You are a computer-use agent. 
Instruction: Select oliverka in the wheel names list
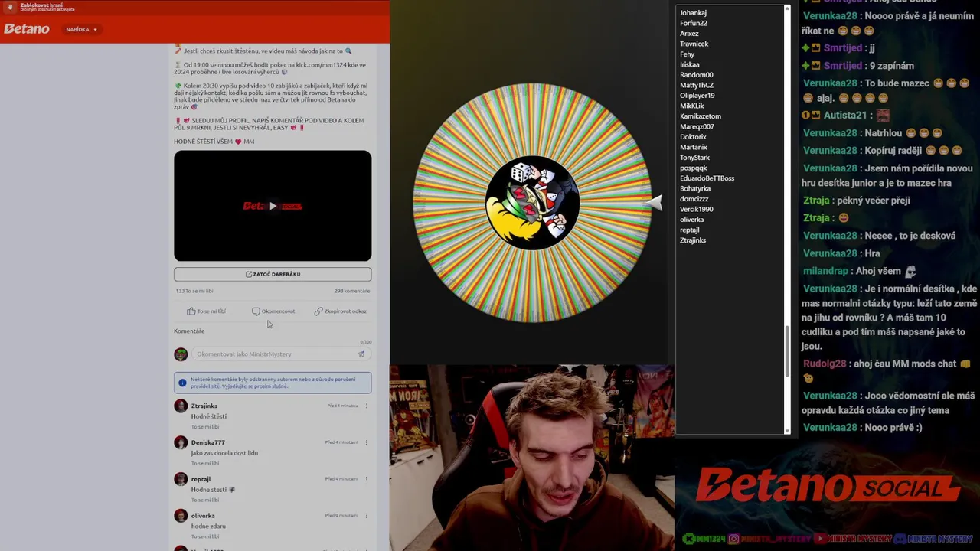692,220
